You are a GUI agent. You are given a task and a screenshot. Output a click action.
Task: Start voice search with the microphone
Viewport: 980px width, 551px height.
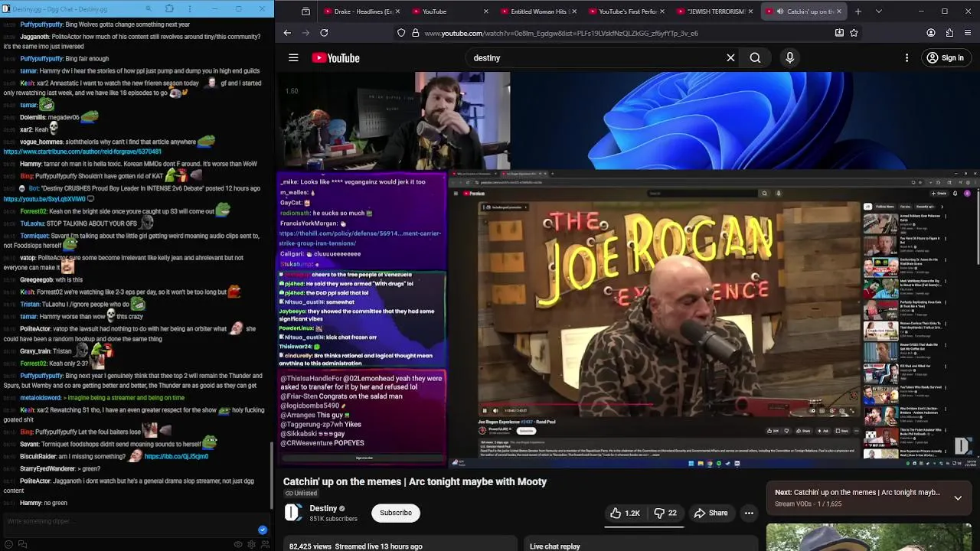[790, 58]
